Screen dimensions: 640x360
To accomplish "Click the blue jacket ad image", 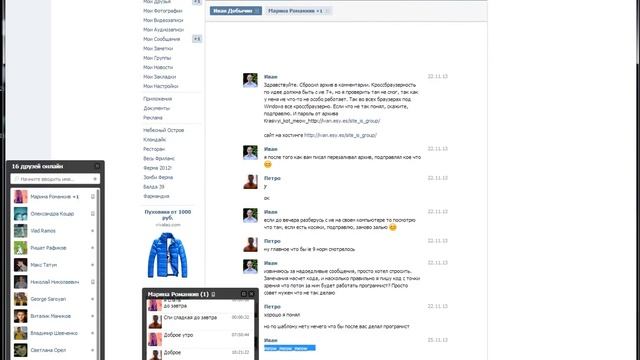I will [167, 255].
